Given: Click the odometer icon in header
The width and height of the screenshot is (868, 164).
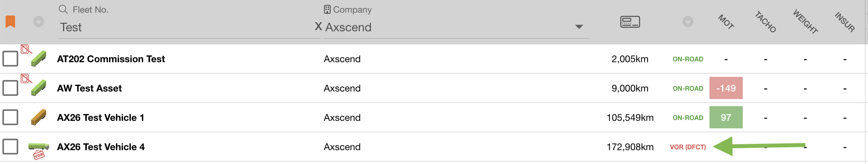Looking at the screenshot, I should (x=630, y=22).
